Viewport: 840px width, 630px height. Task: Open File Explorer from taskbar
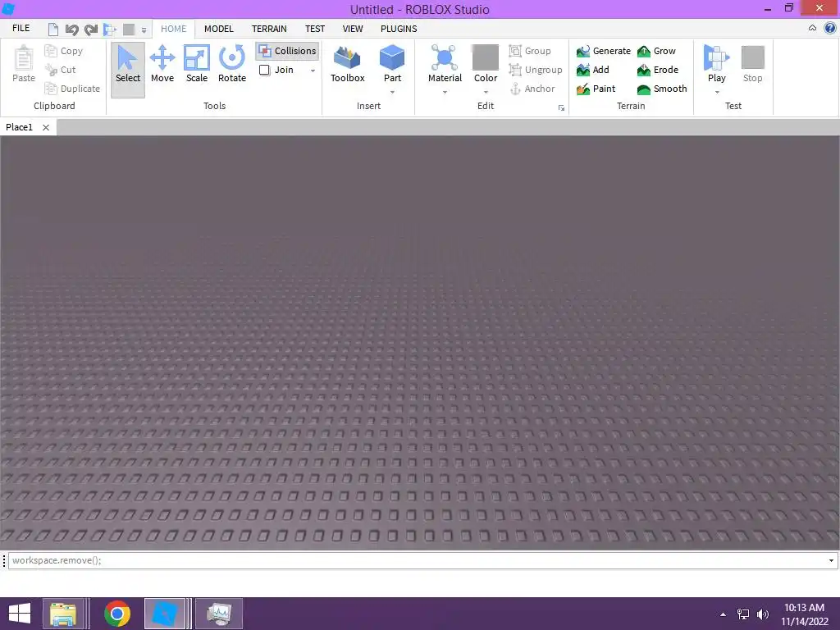pyautogui.click(x=63, y=614)
